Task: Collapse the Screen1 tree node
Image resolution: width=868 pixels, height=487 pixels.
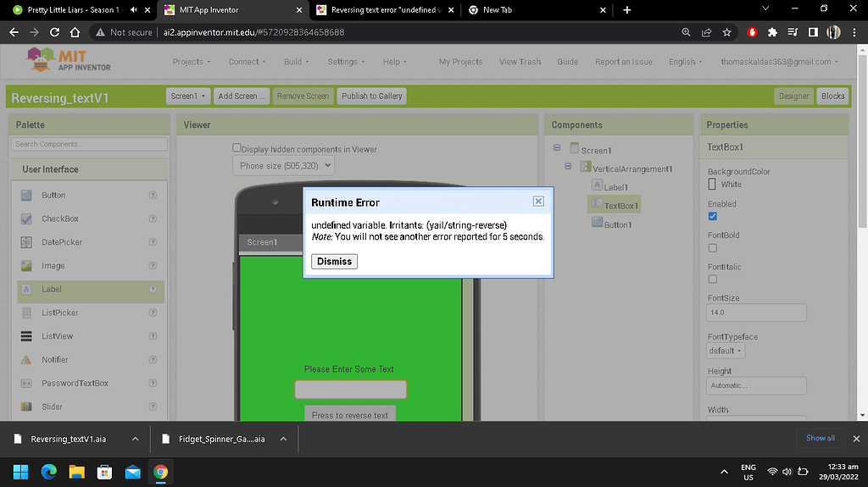Action: [x=557, y=147]
